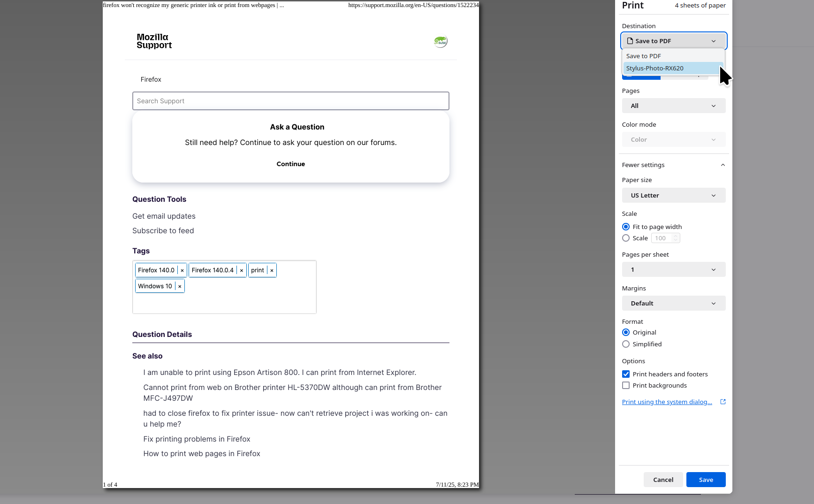Open 'had to close firefox' related question

click(x=295, y=419)
